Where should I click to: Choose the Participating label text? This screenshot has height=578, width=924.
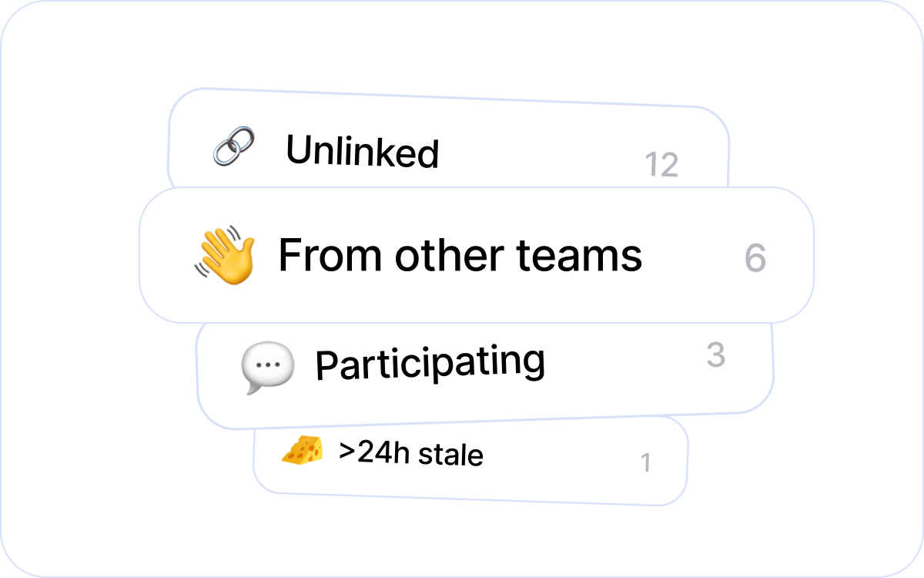point(430,363)
